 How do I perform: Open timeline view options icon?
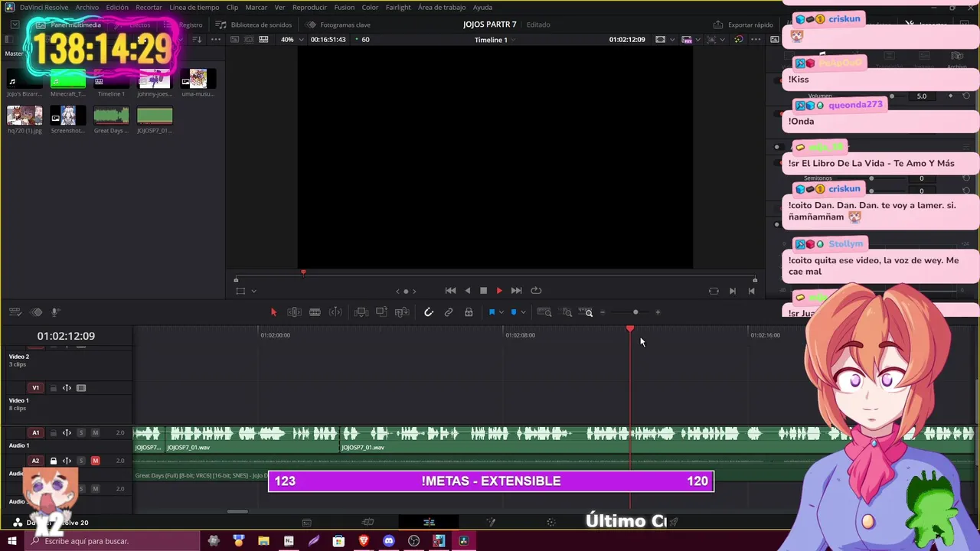coord(15,312)
